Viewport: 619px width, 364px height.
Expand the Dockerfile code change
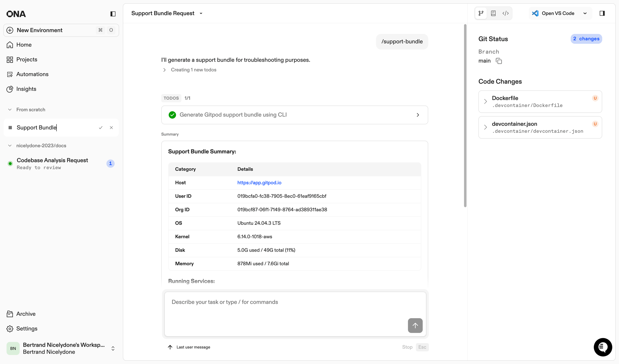[485, 102]
